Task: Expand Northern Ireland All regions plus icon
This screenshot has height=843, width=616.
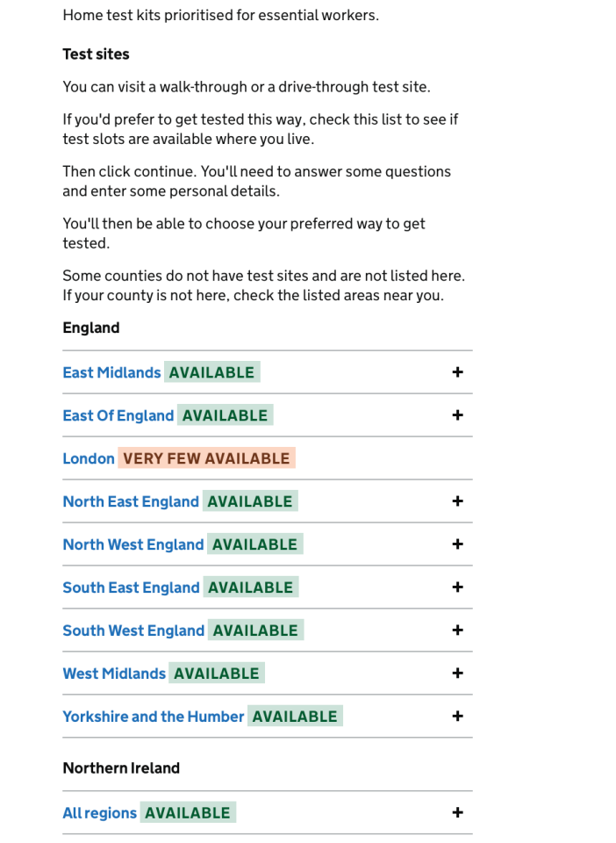Action: click(457, 813)
